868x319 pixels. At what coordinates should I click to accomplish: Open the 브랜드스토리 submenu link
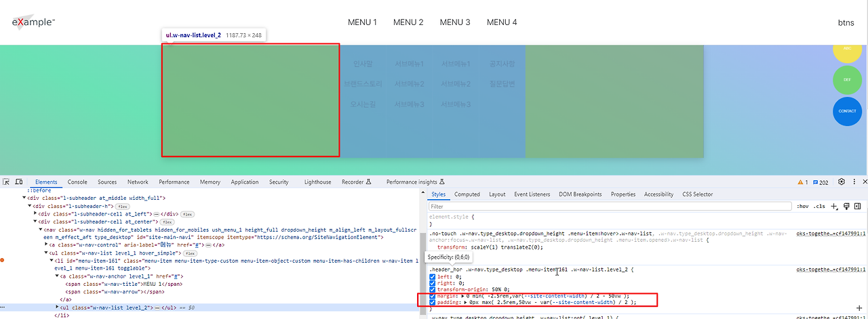pyautogui.click(x=363, y=84)
